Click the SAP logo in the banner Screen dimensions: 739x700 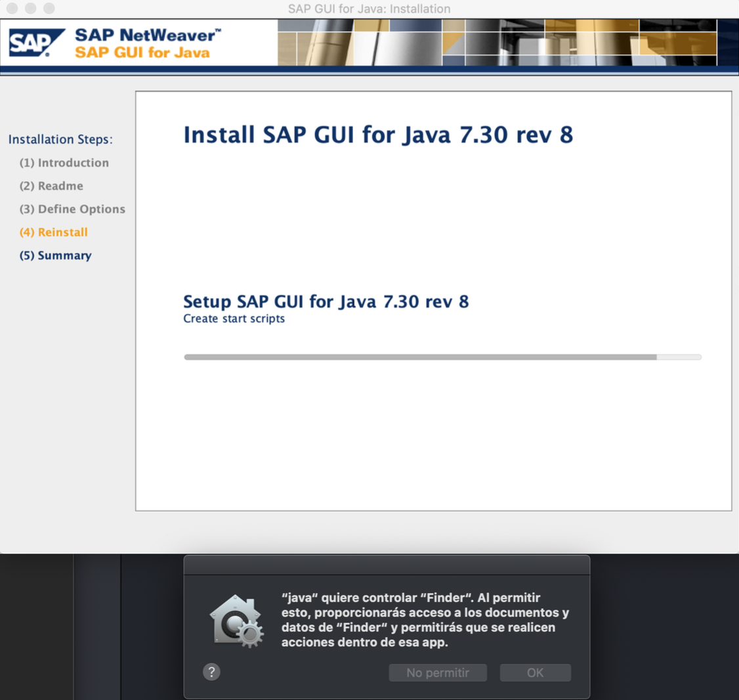click(36, 43)
